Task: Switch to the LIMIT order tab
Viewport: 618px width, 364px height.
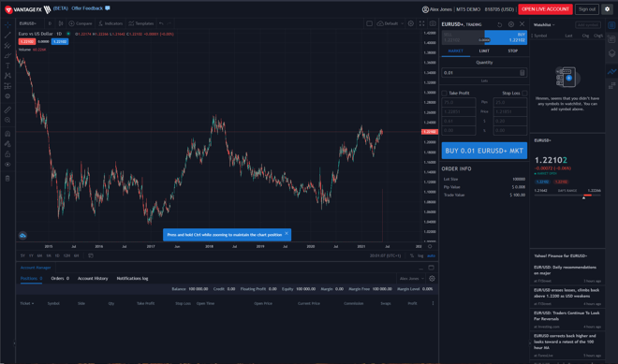Action: click(484, 51)
